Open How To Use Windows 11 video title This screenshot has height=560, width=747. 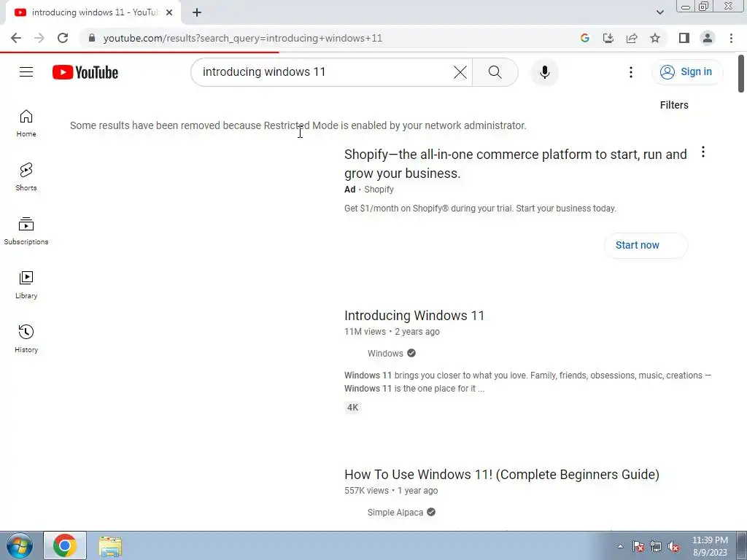point(502,475)
